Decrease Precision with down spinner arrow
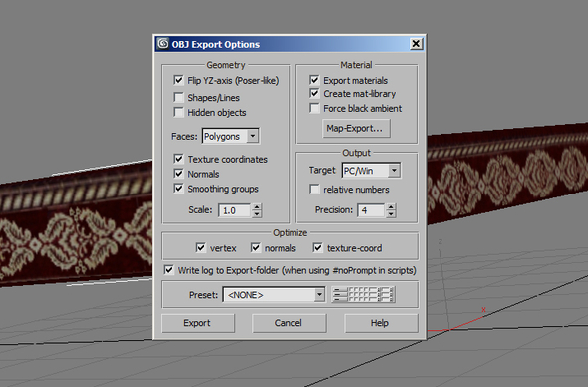Screen dimensions: 588x387 [x=391, y=214]
